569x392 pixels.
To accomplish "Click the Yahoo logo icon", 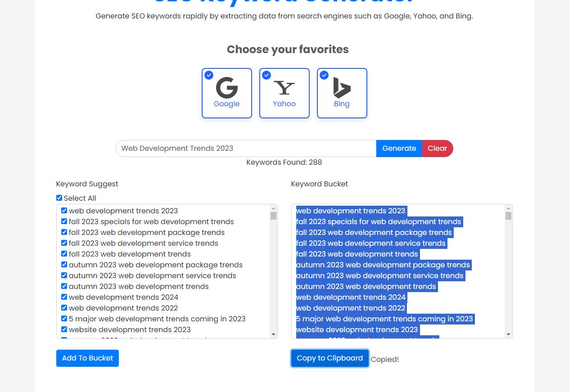I will (x=284, y=88).
